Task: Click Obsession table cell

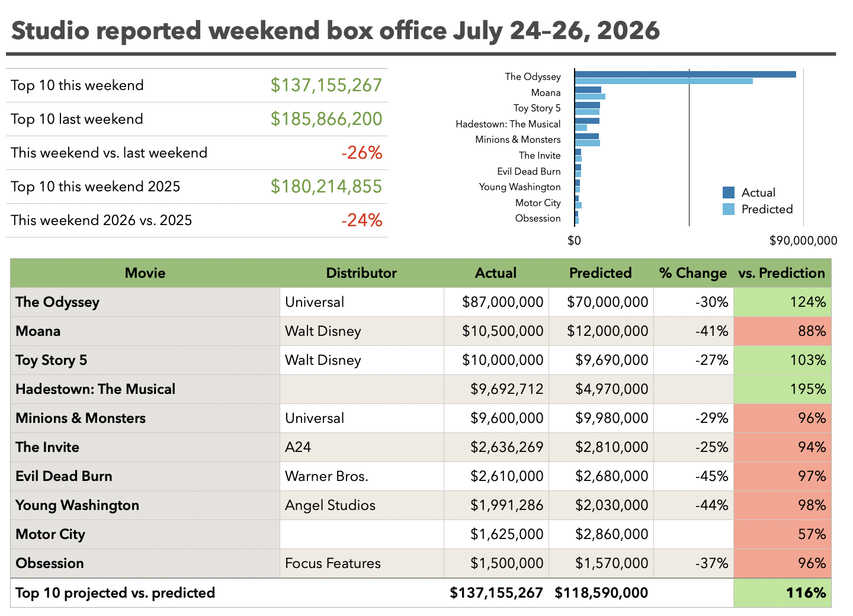Action: tap(145, 563)
